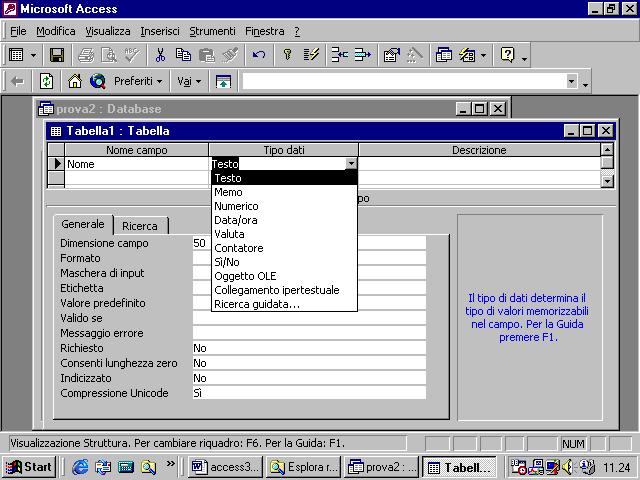This screenshot has height=480, width=640.
Task: Open the Preferiti dropdown menu
Action: tap(138, 81)
